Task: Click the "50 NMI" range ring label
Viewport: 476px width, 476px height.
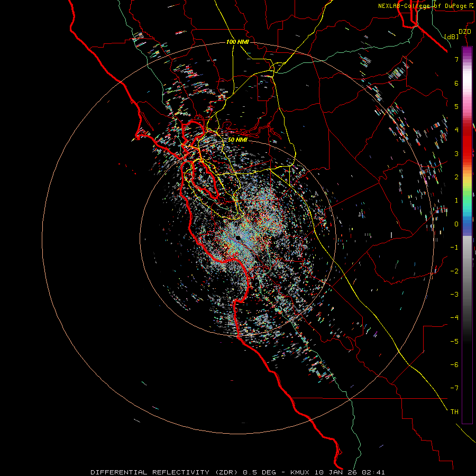Action: [237, 140]
